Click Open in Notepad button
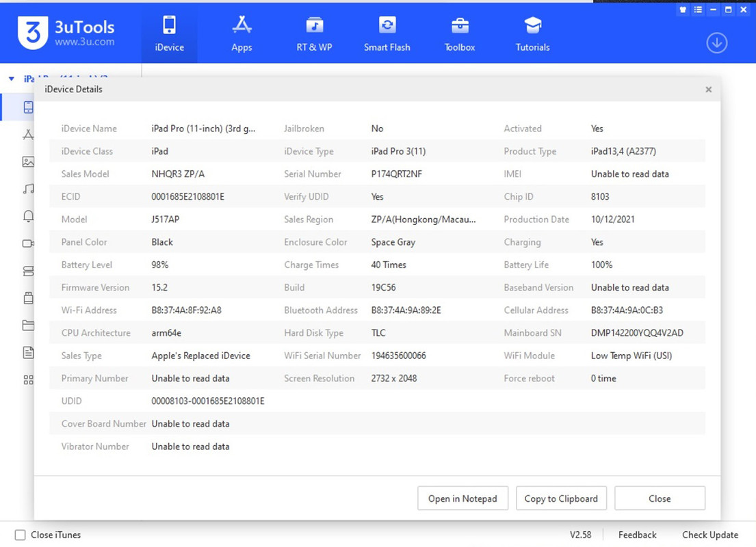 click(462, 498)
